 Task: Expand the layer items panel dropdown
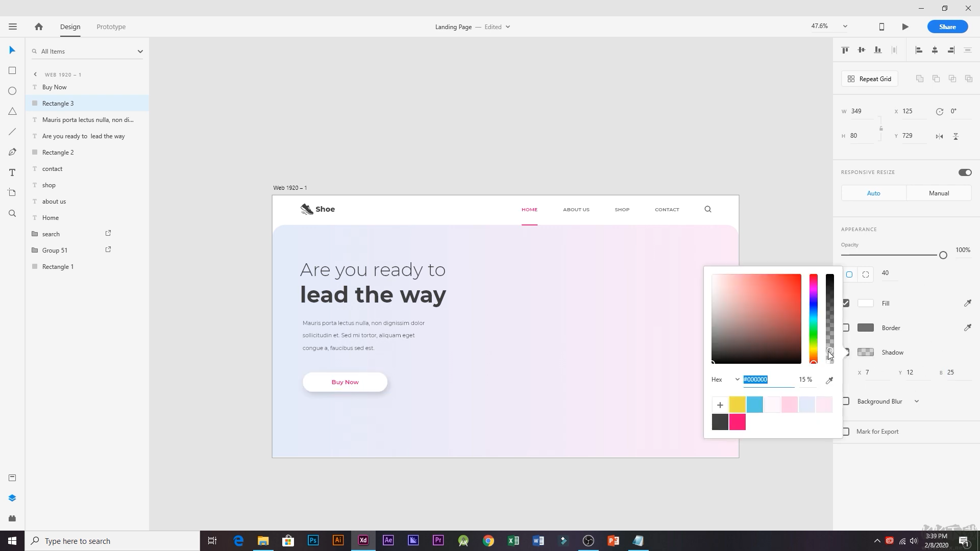(140, 51)
